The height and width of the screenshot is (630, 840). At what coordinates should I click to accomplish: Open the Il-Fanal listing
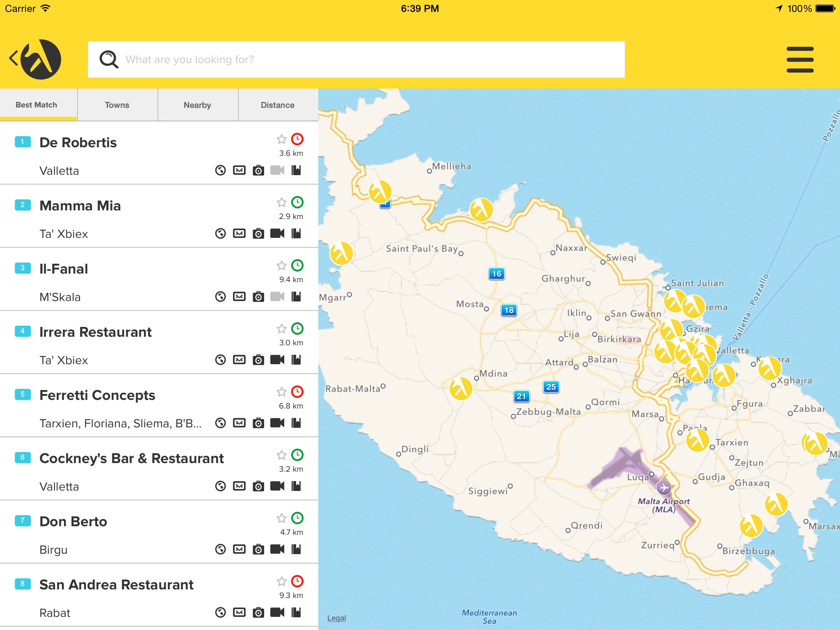(159, 279)
